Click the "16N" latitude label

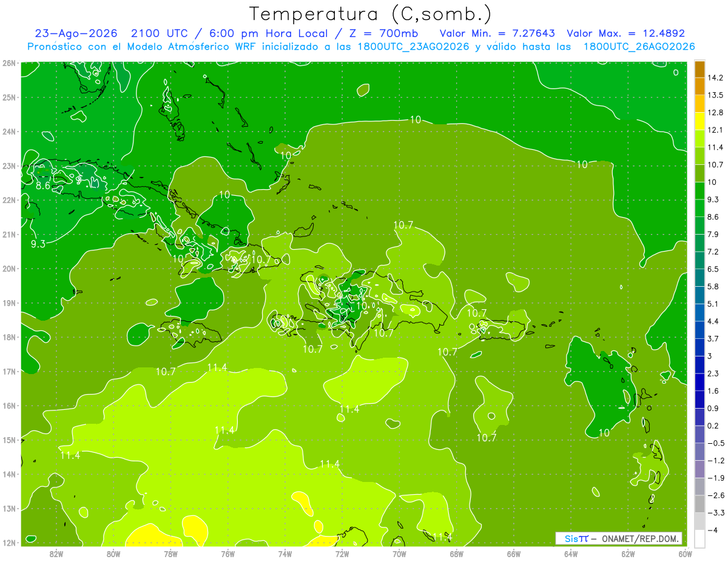[x=9, y=406]
